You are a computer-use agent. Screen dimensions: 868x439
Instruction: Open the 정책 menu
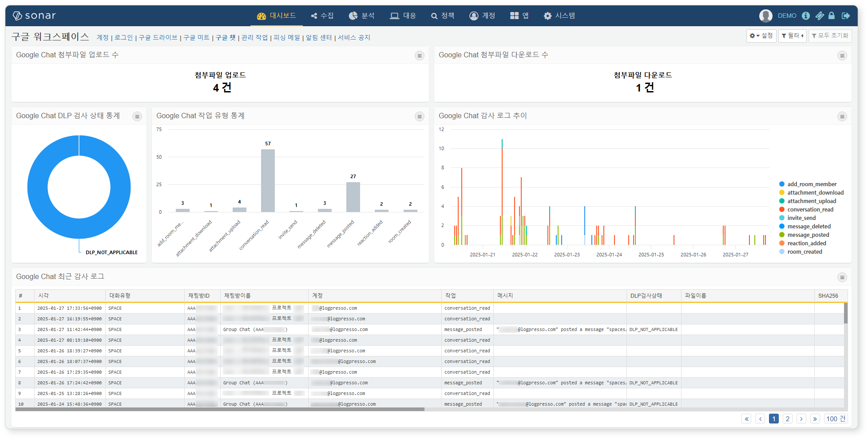(443, 16)
